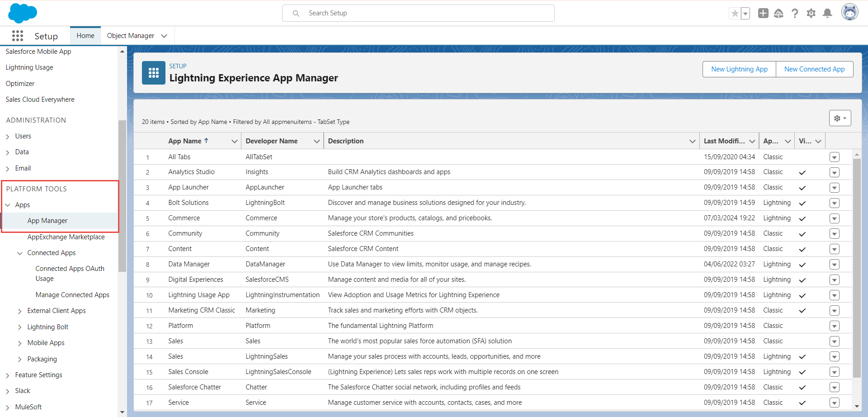Screen dimensions: 868x417
Task: Open the Trailhead guidance icon
Action: (x=778, y=14)
